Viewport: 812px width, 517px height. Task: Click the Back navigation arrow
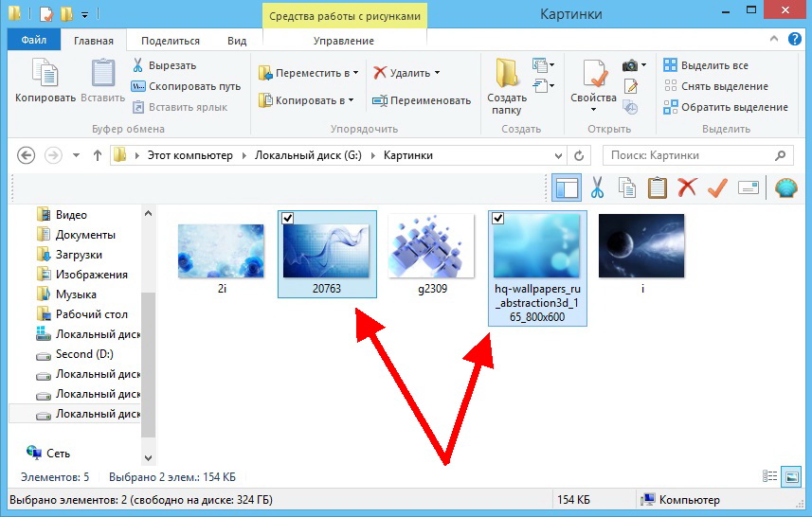26,155
